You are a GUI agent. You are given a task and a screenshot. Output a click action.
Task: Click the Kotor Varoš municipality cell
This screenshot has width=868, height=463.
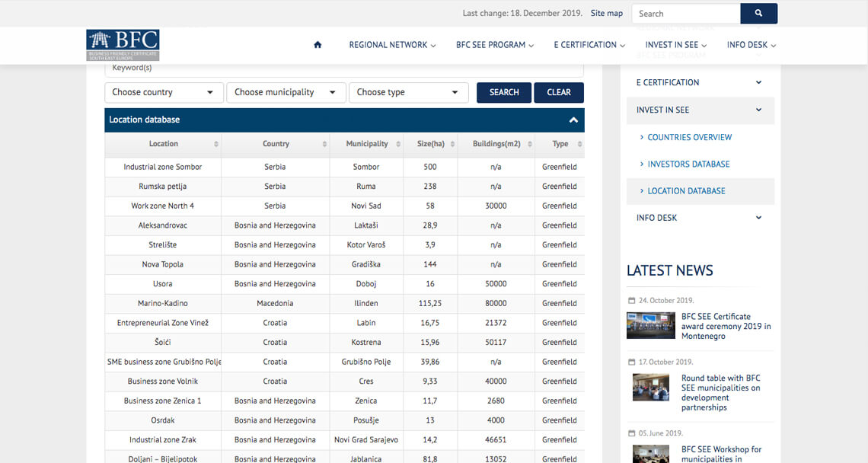coord(366,244)
